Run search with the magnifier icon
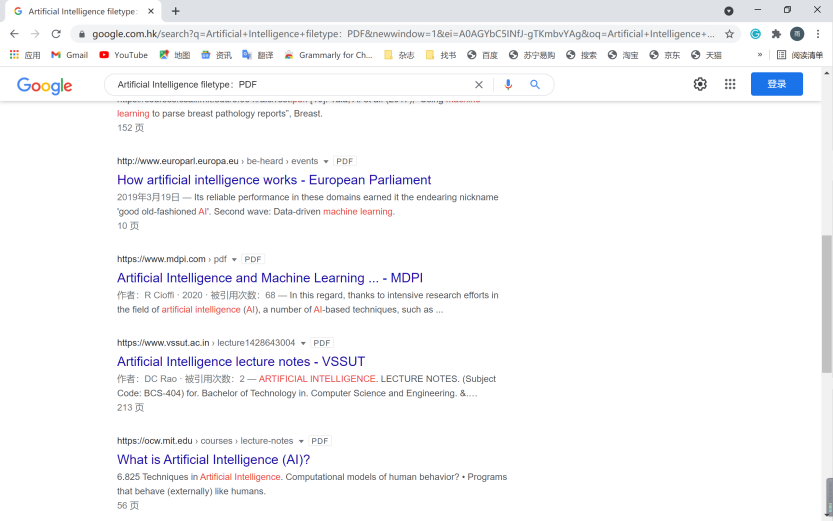Screen dimensions: 833x521 (535, 84)
